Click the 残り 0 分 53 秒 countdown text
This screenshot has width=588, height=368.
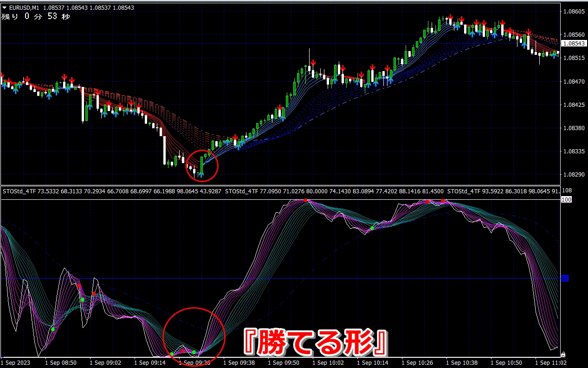(x=36, y=17)
